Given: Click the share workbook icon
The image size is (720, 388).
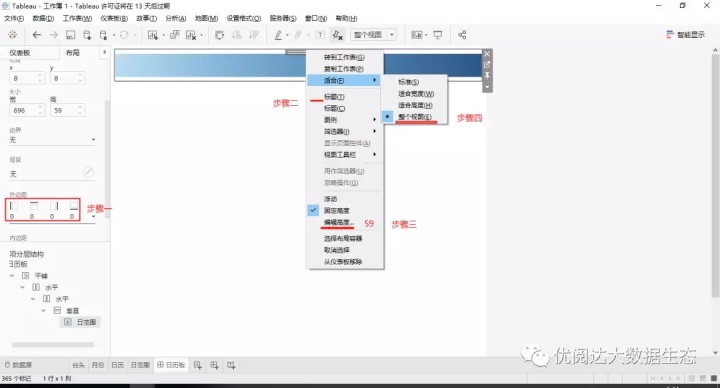Looking at the screenshot, I should point(462,35).
